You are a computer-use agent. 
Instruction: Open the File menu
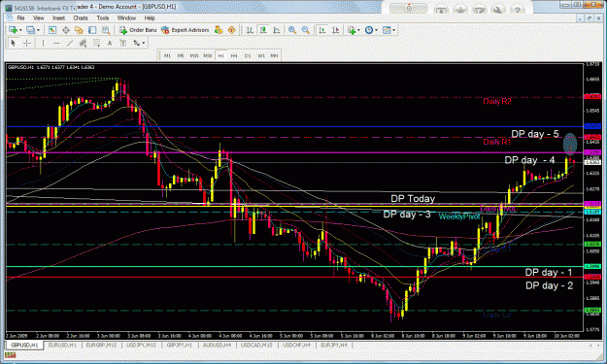click(x=20, y=18)
